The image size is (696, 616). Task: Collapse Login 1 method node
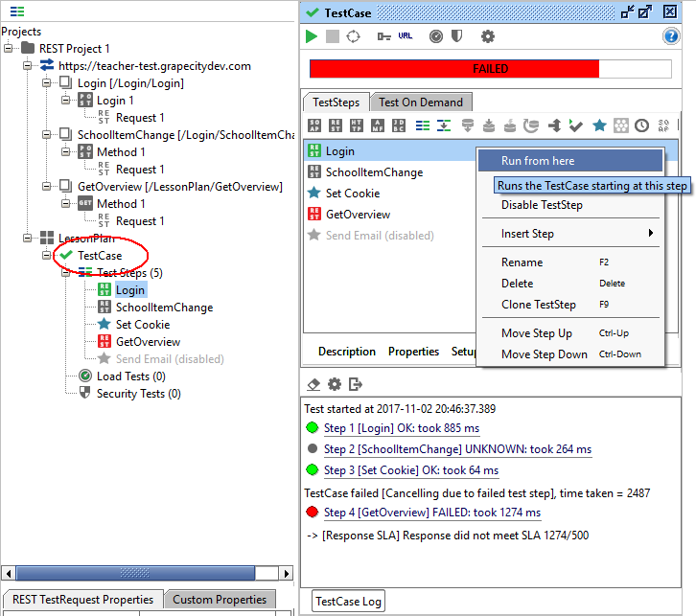click(x=65, y=101)
